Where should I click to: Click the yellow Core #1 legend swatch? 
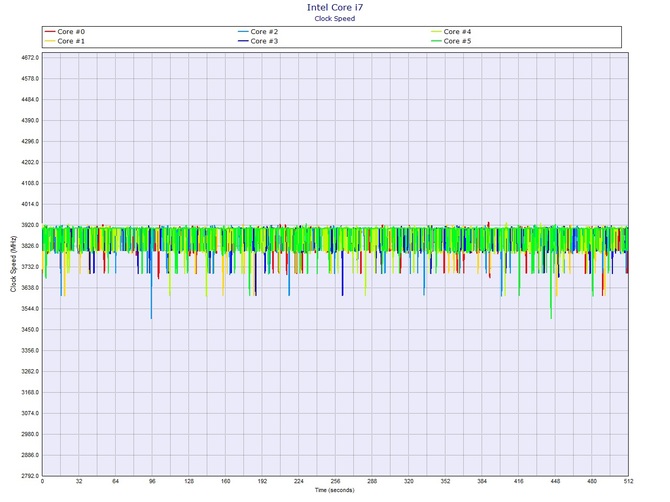click(50, 41)
